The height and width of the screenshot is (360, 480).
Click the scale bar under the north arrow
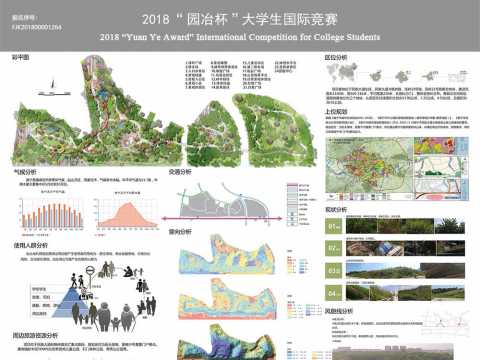[54, 94]
